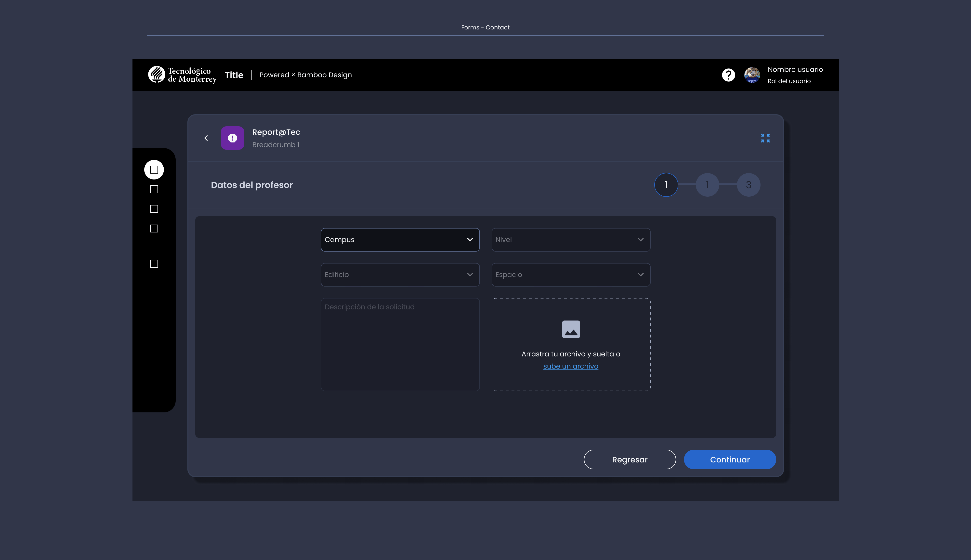971x560 pixels.
Task: Click the purple Report@Tec alert icon
Action: [232, 138]
